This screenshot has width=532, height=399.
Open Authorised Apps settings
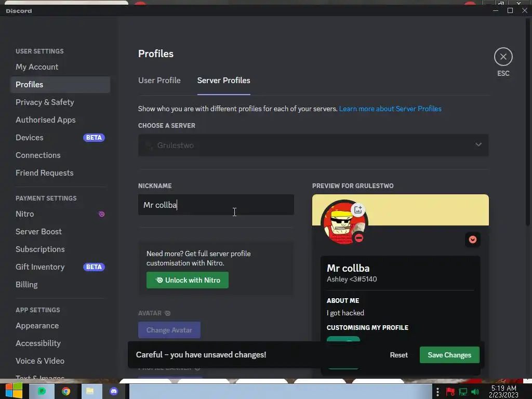click(x=60, y=120)
